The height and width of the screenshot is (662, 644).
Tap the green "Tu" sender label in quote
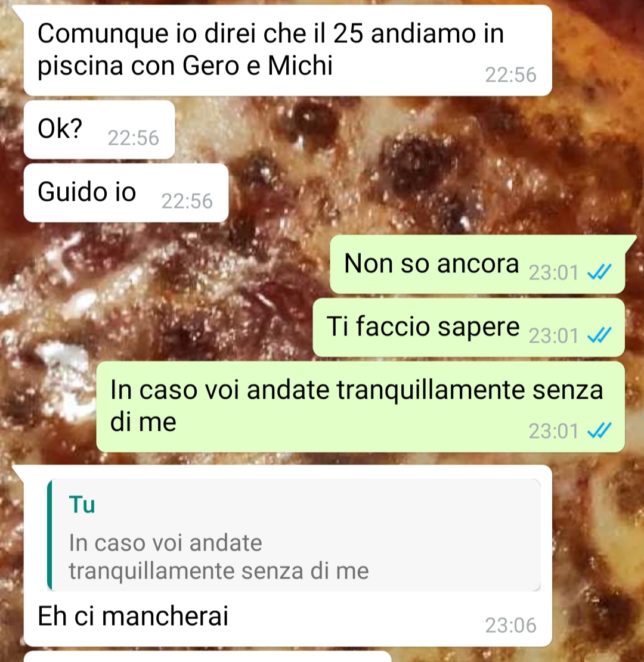tap(82, 505)
